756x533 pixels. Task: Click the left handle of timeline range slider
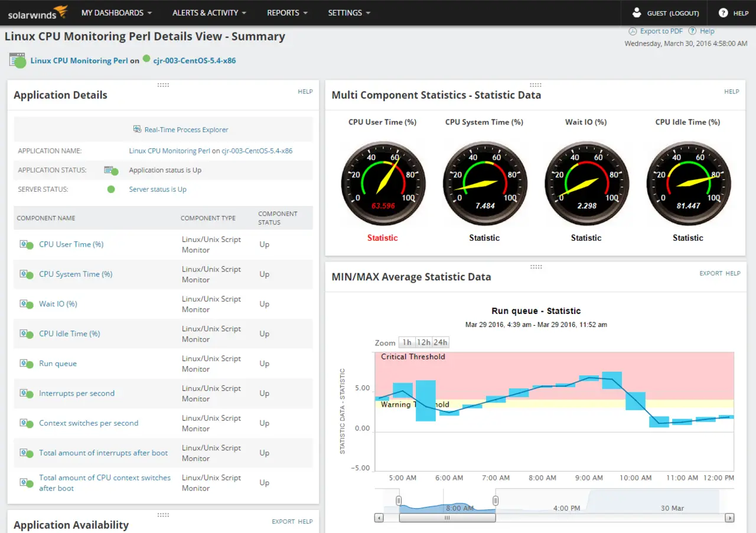point(399,501)
